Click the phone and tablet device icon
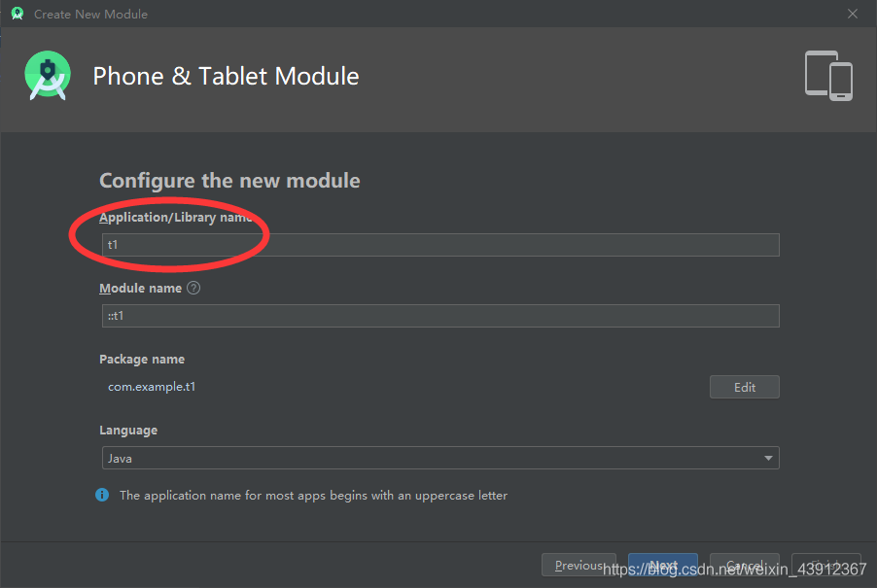 pos(828,76)
